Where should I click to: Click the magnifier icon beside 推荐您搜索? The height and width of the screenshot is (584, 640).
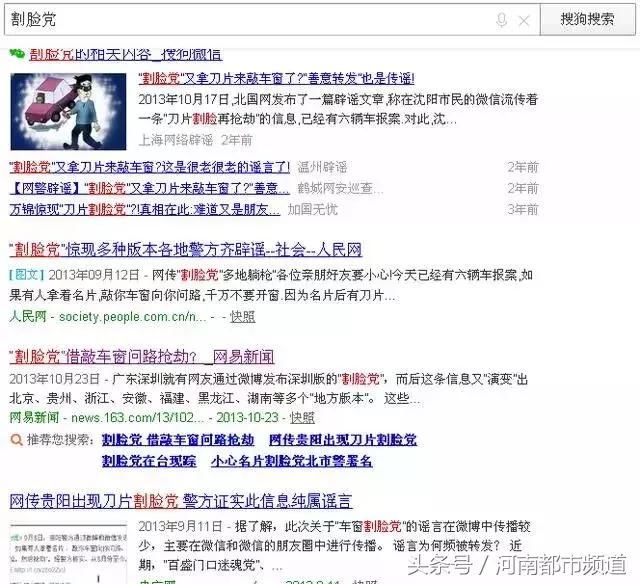click(16, 440)
